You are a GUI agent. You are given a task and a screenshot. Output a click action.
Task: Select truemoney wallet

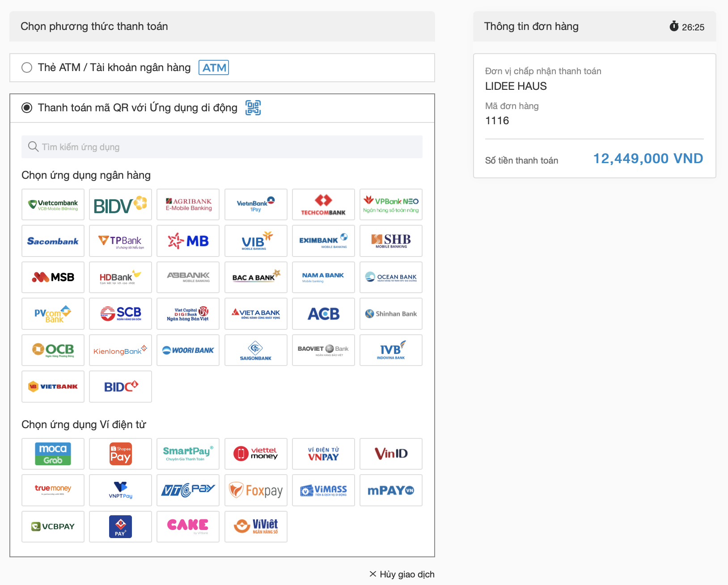53,490
